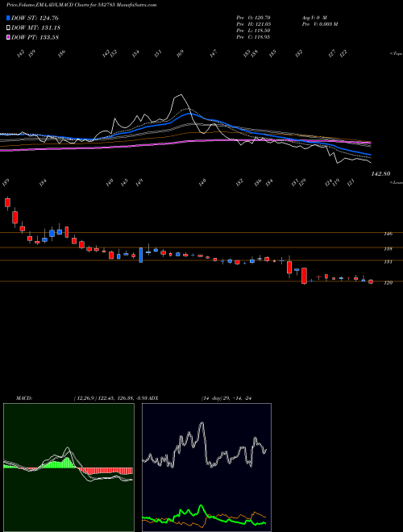Click the MACD values '(12,26,9) 122.45, 126.38'
The width and height of the screenshot is (403, 532).
104,398
